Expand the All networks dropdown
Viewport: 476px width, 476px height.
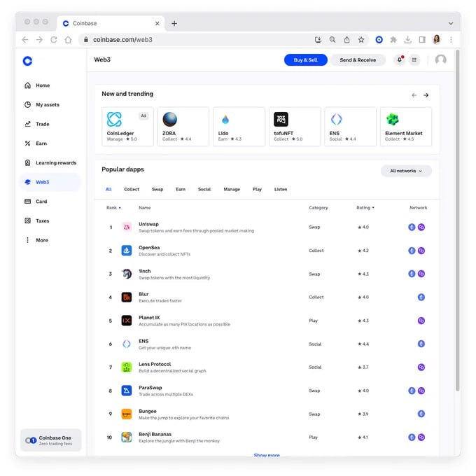tap(406, 171)
